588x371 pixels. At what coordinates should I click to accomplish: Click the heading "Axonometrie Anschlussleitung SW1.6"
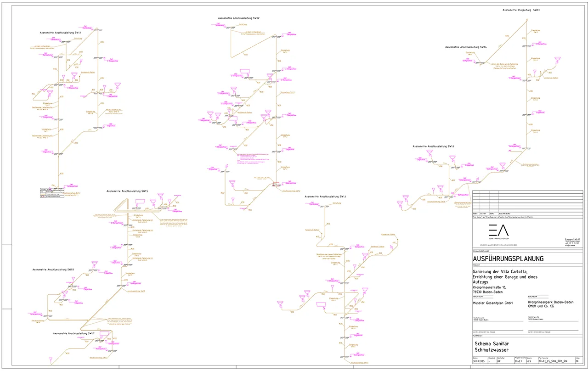click(433, 146)
